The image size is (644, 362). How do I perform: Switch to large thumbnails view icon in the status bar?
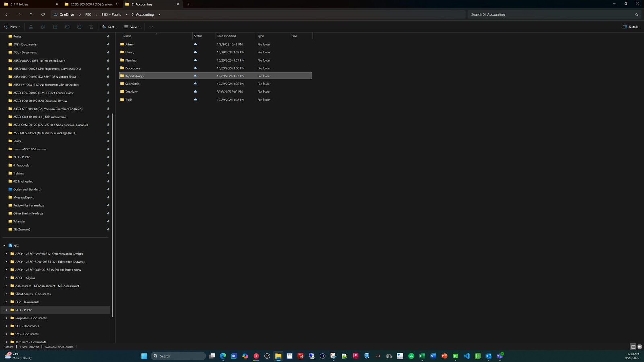[x=639, y=347]
